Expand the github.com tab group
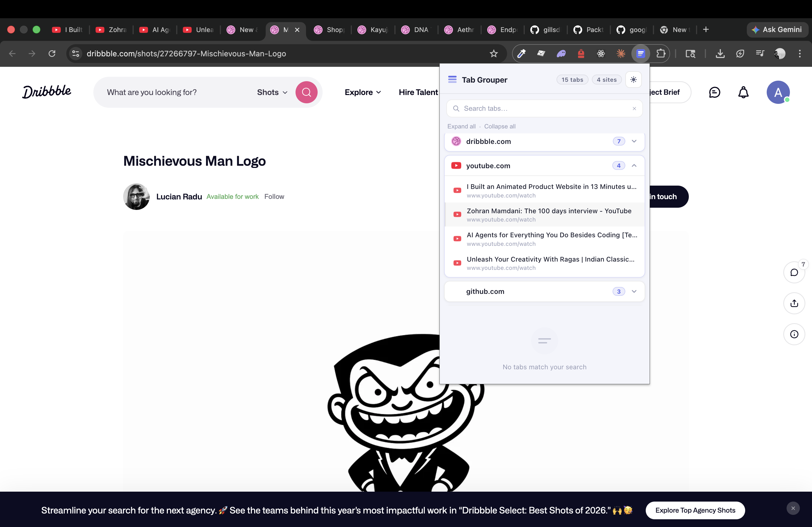Image resolution: width=812 pixels, height=527 pixels. pos(634,292)
